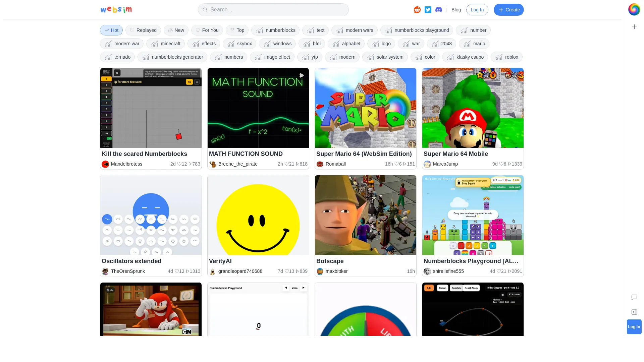Open VerityAI smiley thumbnail
644x362 pixels.
click(258, 215)
